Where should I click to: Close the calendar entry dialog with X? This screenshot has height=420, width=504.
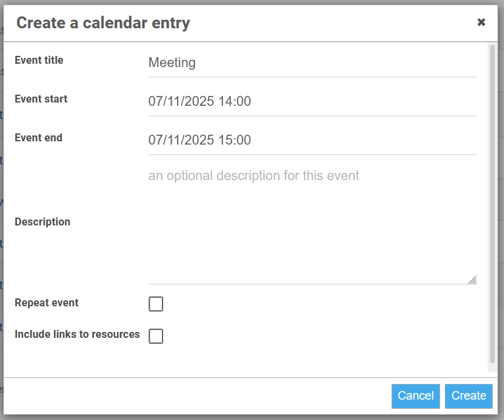click(481, 22)
